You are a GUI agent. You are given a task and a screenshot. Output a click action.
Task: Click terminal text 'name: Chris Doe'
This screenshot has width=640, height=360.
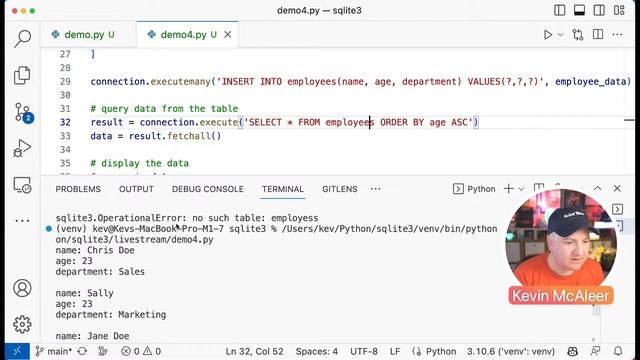click(95, 250)
